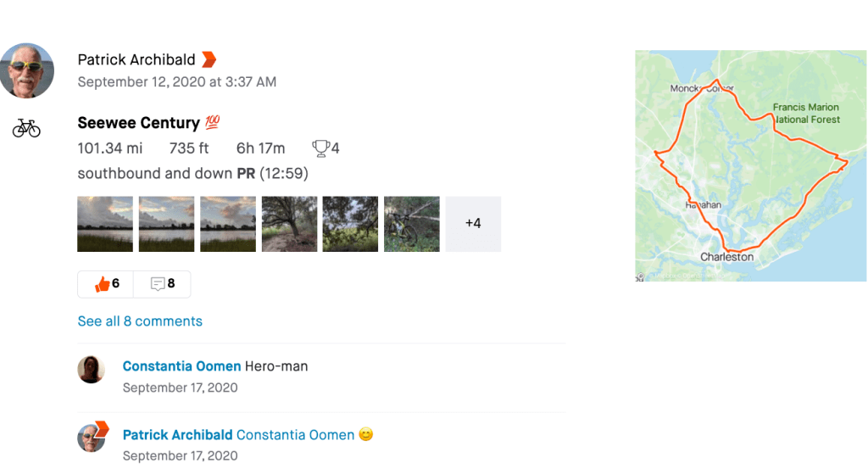The image size is (868, 474).
Task: Click the bicycle activity type icon
Action: 26,128
